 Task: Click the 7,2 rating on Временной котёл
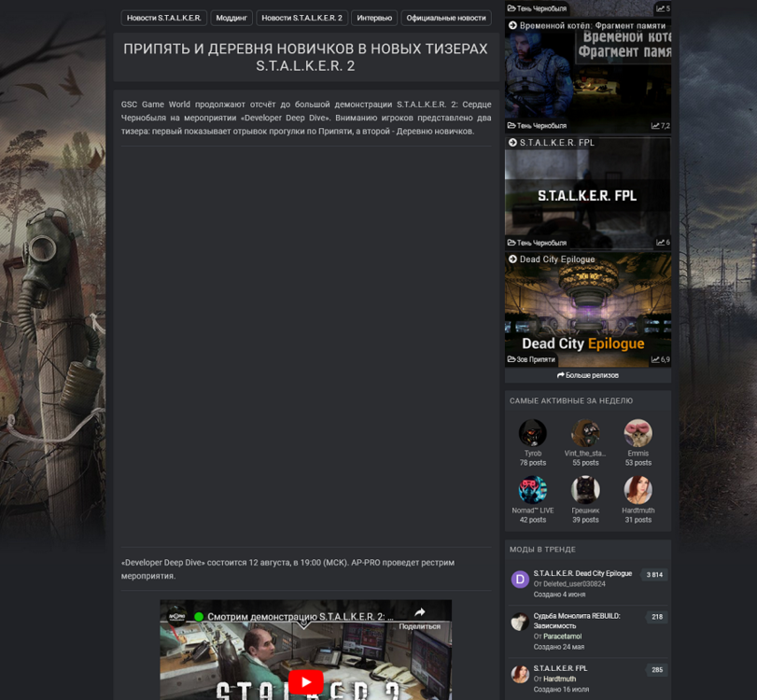[x=661, y=125]
